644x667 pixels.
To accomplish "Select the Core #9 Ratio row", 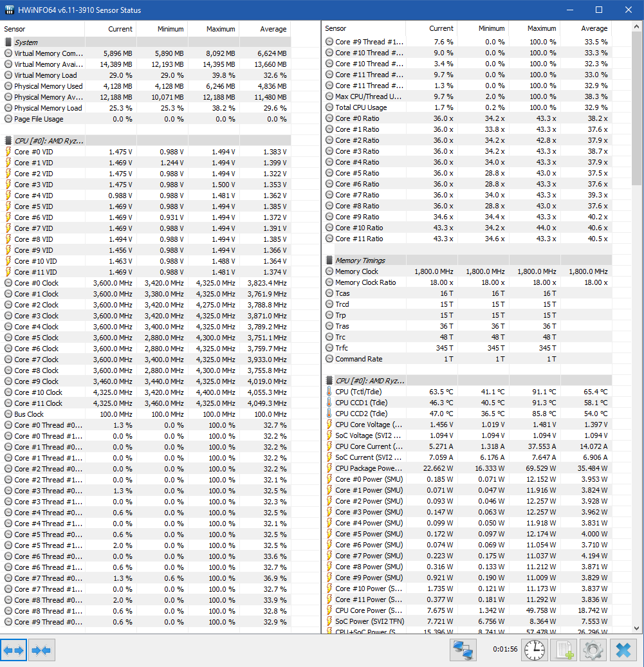I will tap(467, 217).
